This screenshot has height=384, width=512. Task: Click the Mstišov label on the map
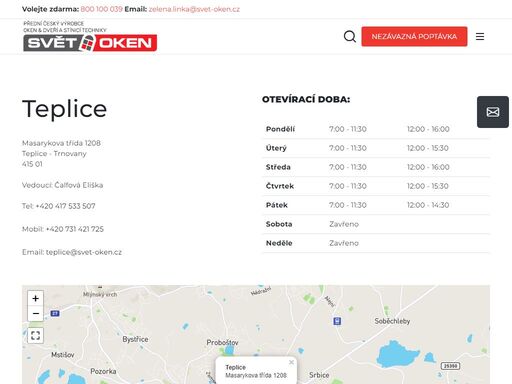click(63, 355)
